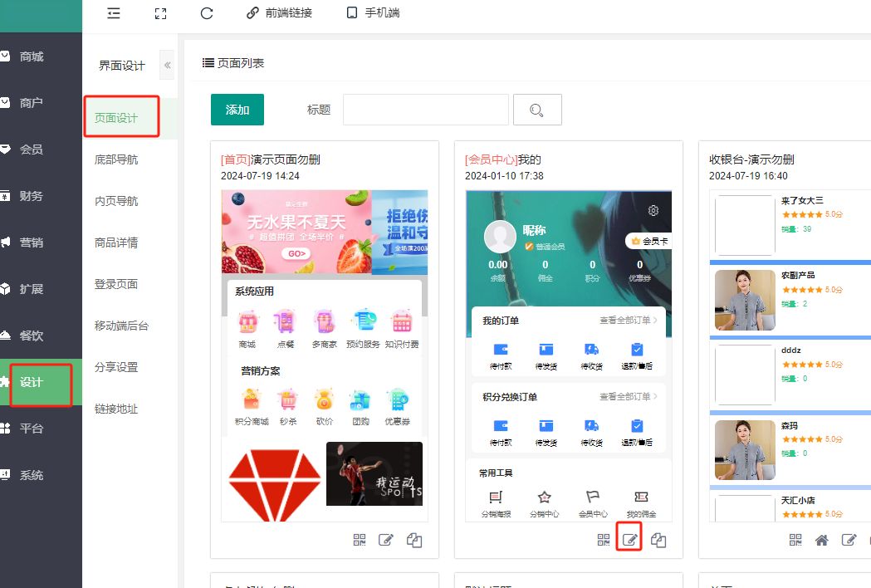871x588 pixels.
Task: Click the 演示页面勿删 homepage preview thumbnail
Action: pos(324,349)
